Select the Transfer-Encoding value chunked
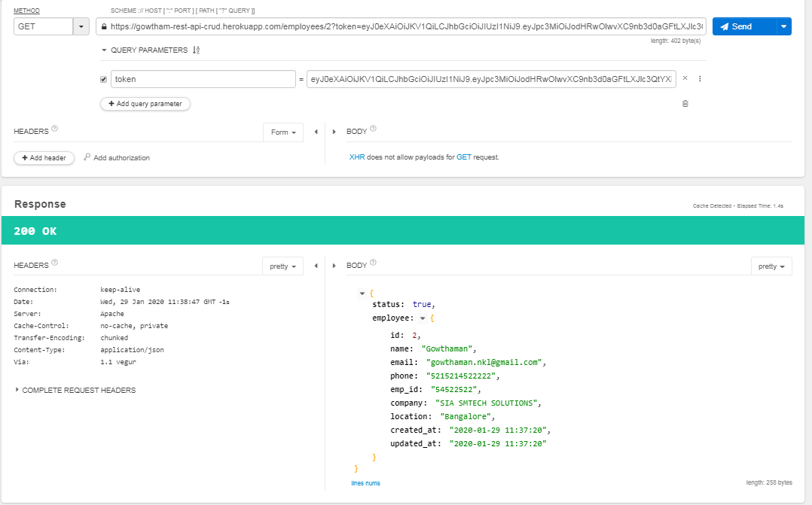 coord(114,338)
